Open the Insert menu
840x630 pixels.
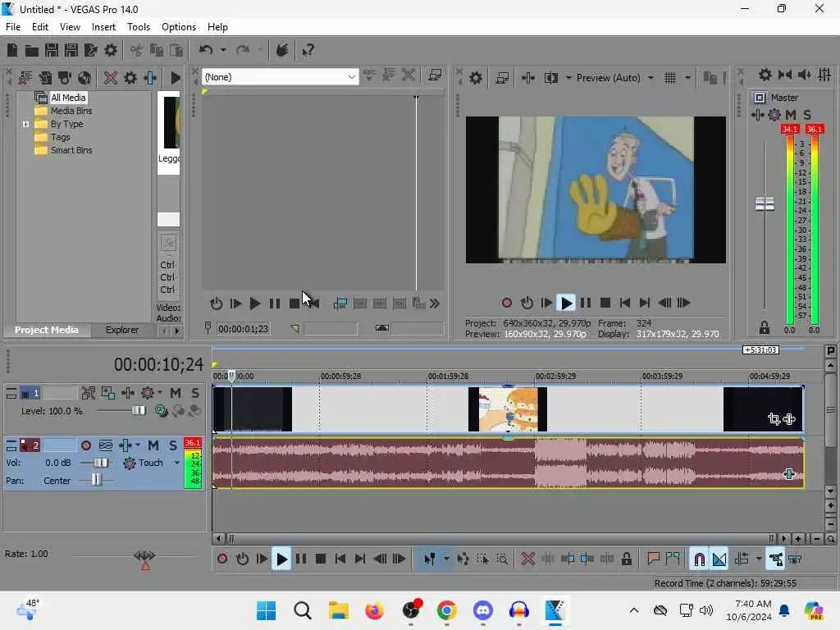point(103,27)
